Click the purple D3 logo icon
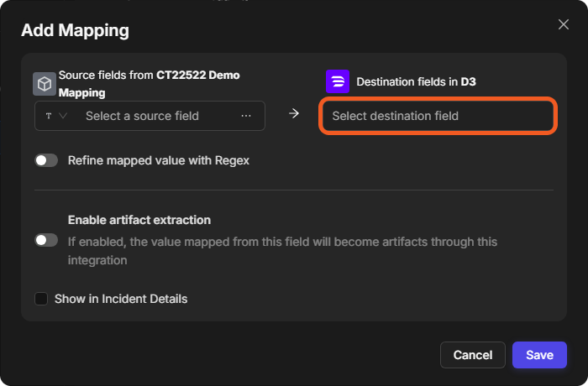This screenshot has width=588, height=386. (338, 81)
